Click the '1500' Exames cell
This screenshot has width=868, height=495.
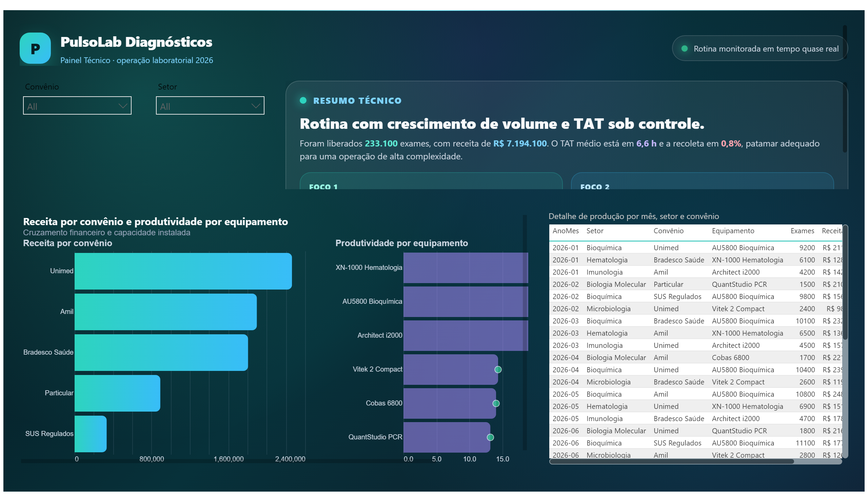tap(807, 284)
